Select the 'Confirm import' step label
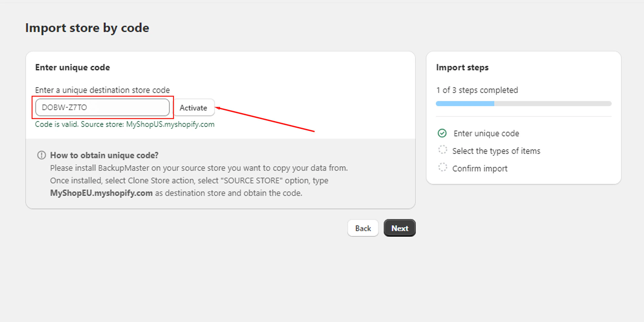The width and height of the screenshot is (644, 322). (480, 168)
